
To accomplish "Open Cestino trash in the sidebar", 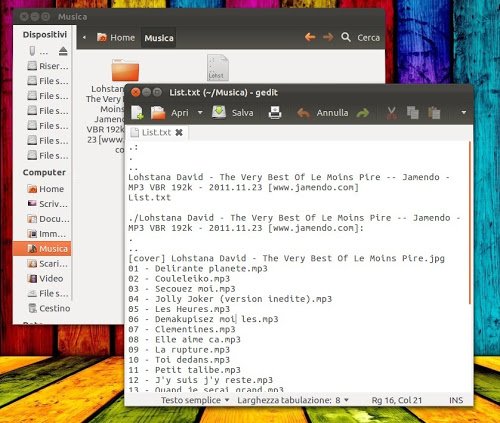I will click(x=49, y=308).
